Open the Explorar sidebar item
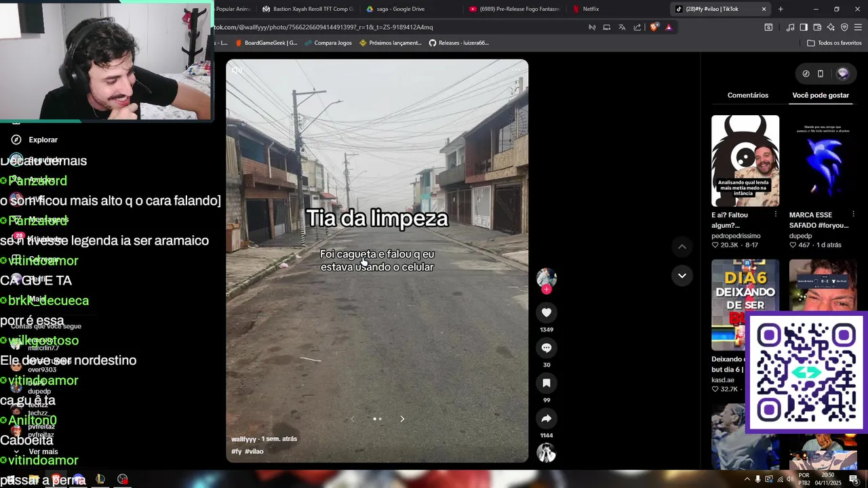The width and height of the screenshot is (868, 488). point(43,140)
